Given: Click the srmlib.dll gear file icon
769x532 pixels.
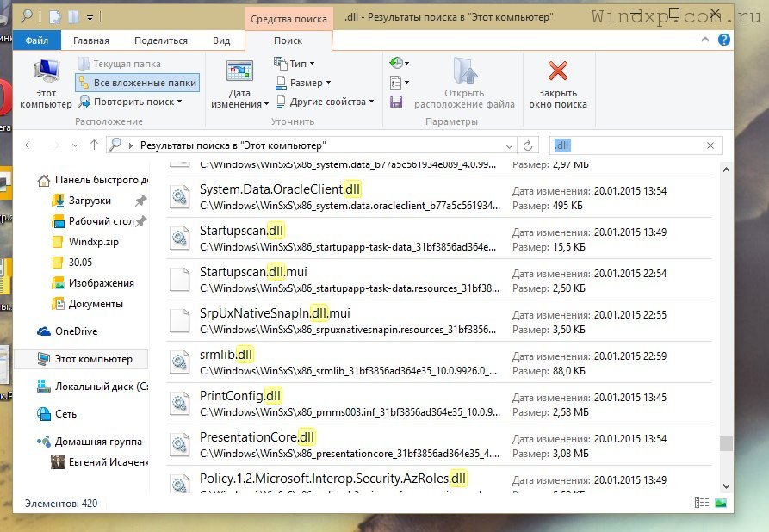Looking at the screenshot, I should [179, 362].
